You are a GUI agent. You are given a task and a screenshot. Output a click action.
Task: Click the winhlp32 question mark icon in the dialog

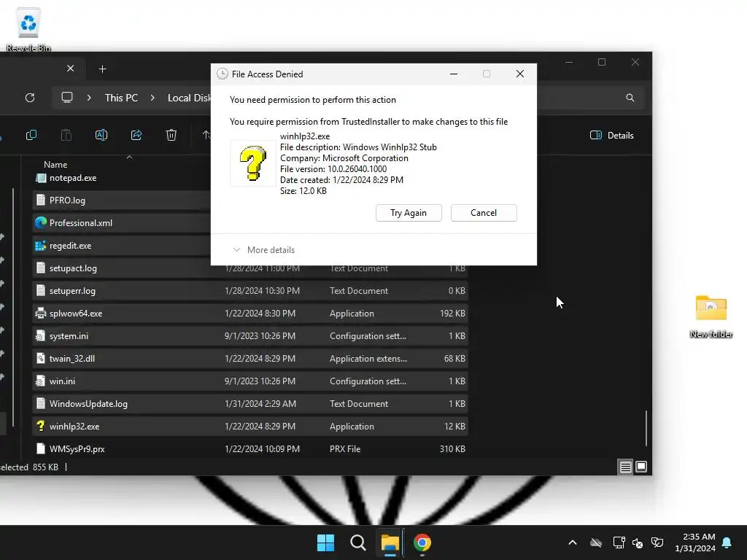click(x=252, y=163)
